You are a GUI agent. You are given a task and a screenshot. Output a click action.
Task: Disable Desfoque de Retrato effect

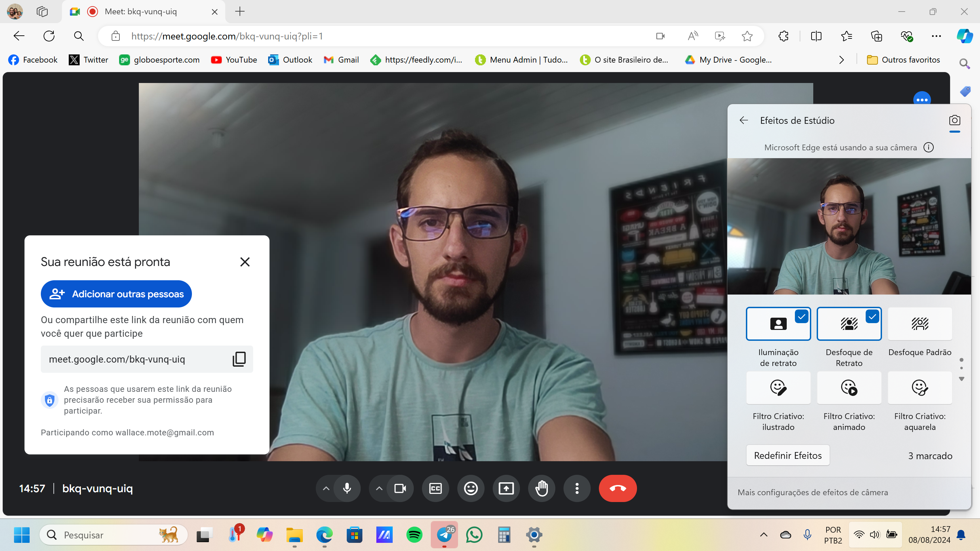(x=849, y=323)
